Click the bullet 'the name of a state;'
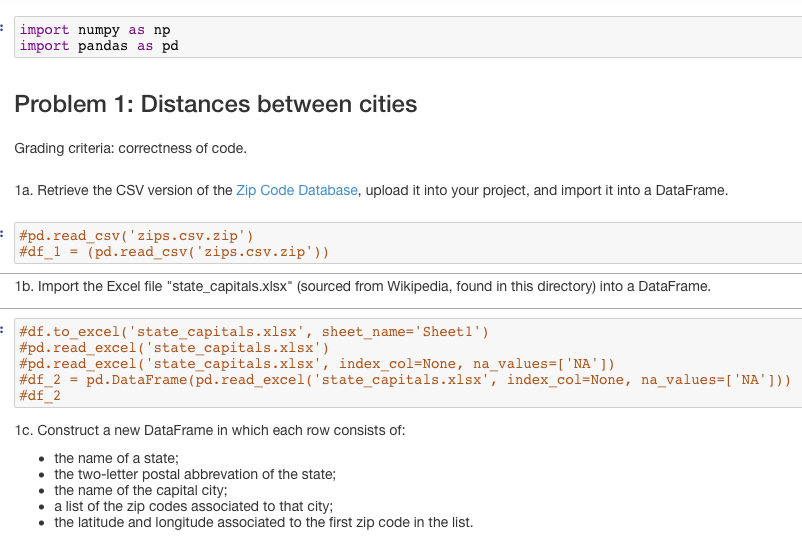 (x=116, y=458)
